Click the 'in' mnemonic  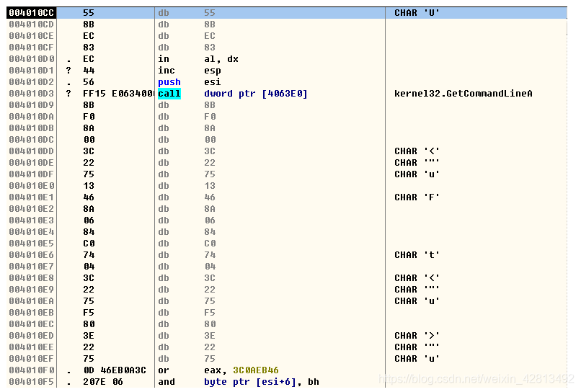click(164, 59)
